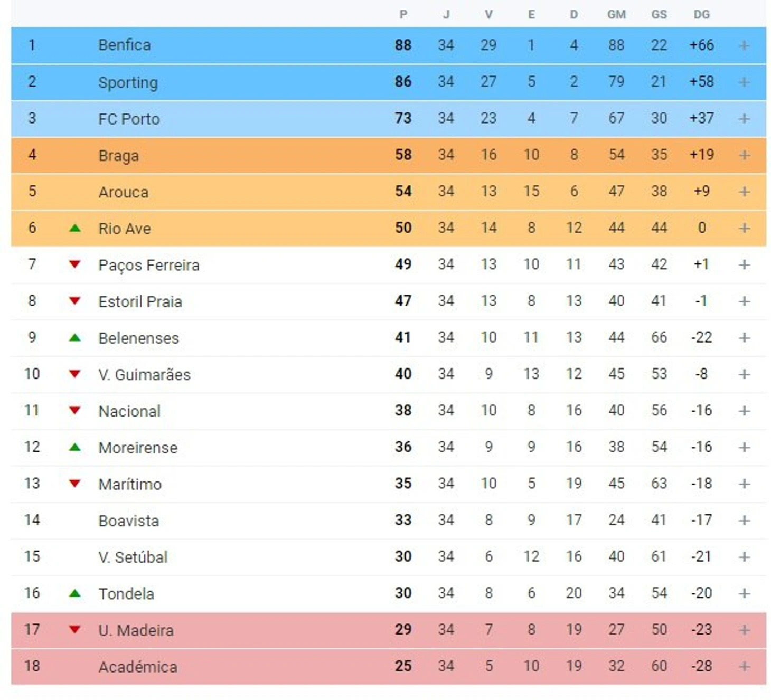Click green up arrow next to Belenenses

75,337
